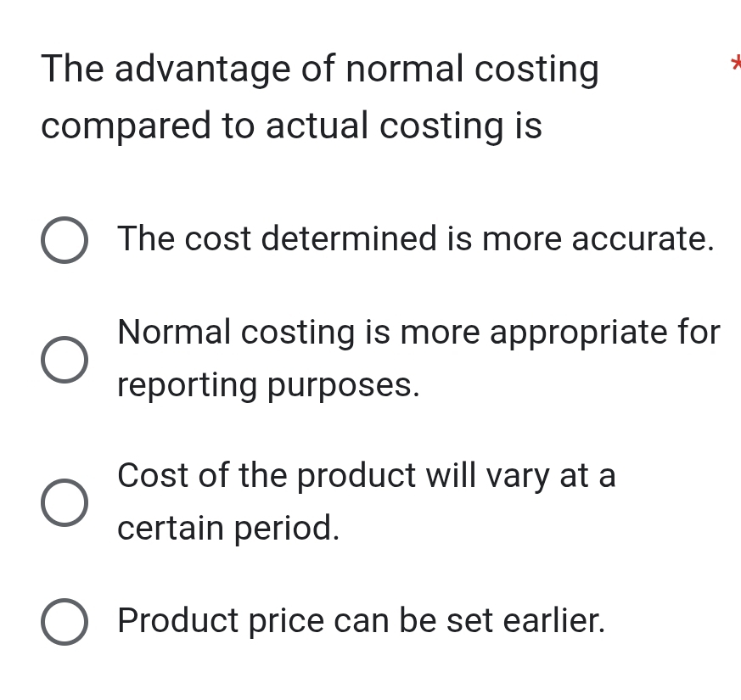Screen dimensions: 741x700
Task: Click the text line "Cost of the product will vary at a"
Action: [x=367, y=475]
